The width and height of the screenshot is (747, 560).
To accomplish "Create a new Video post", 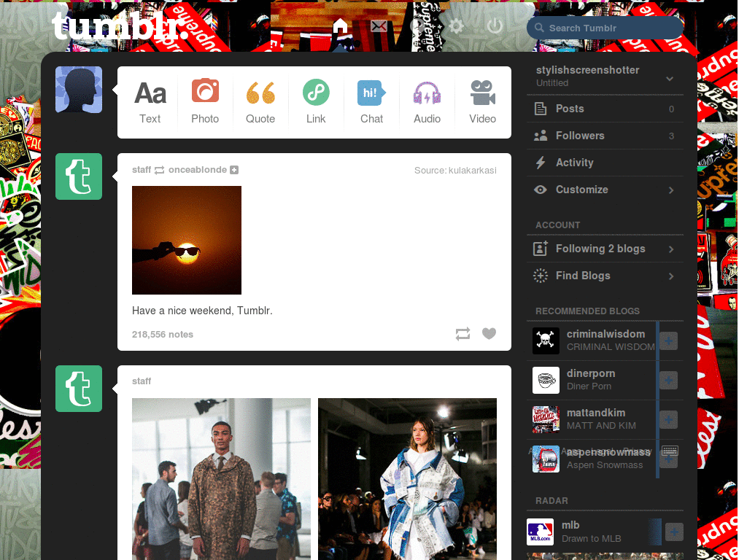I will tap(483, 102).
